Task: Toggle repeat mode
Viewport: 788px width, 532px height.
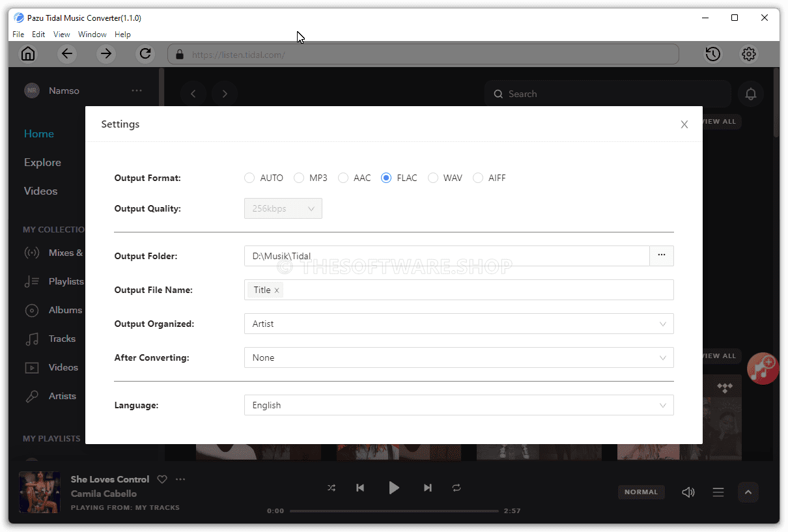Action: click(x=457, y=488)
